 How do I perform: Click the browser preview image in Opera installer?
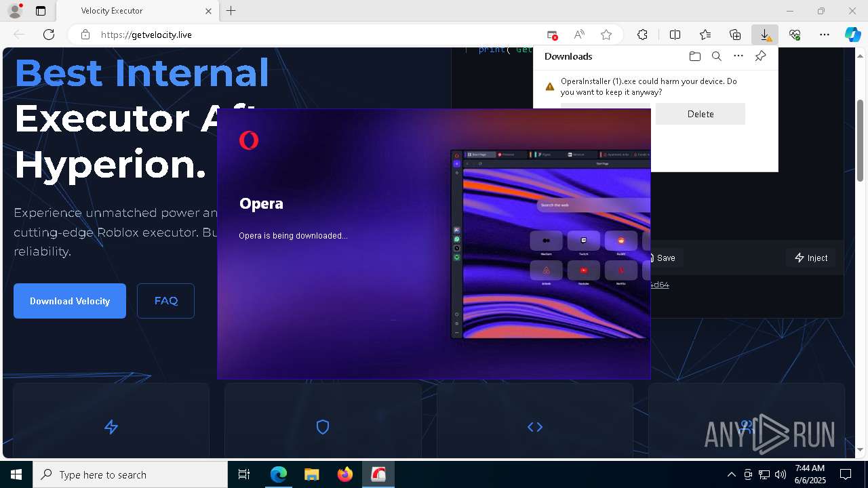[550, 244]
